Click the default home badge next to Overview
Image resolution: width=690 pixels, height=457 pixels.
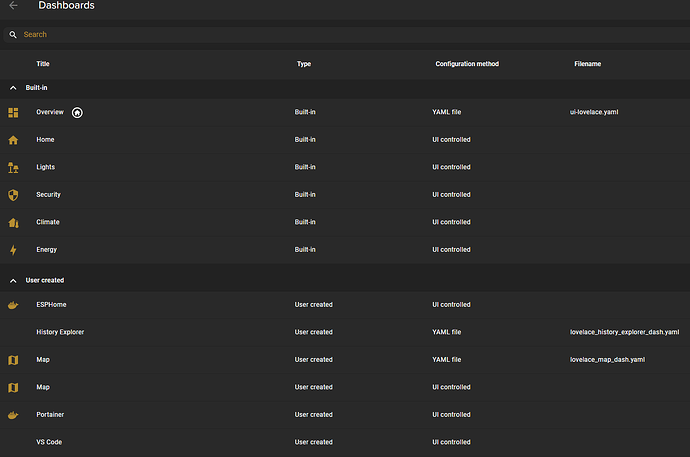(x=78, y=112)
